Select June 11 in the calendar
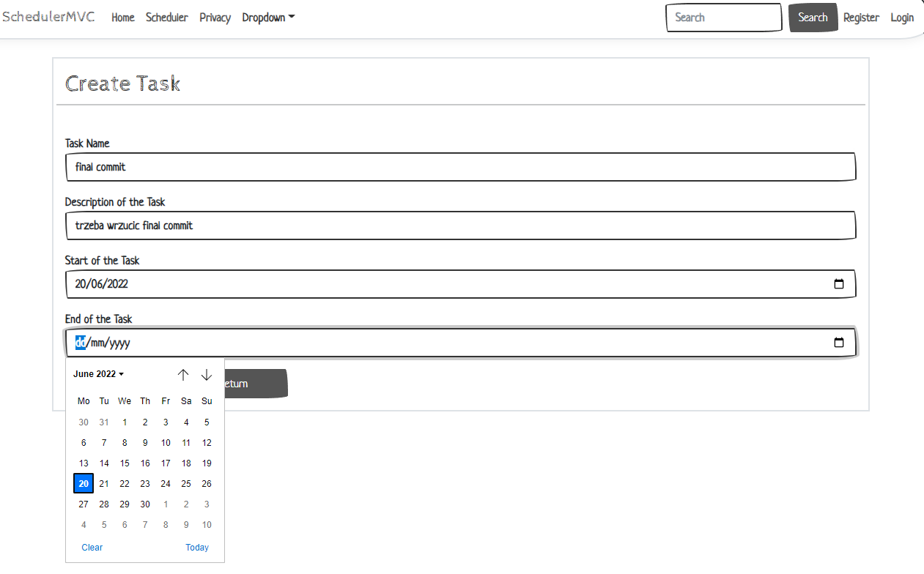 pos(185,442)
